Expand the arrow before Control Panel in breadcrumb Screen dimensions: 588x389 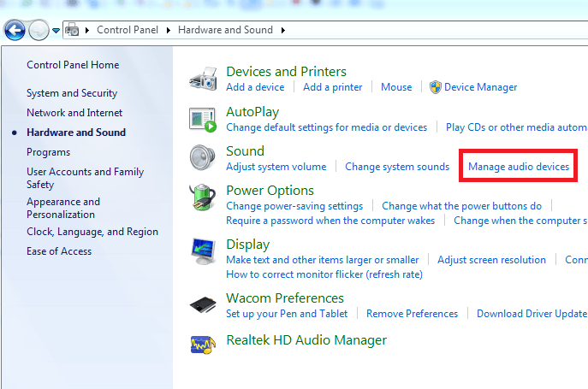click(x=87, y=31)
